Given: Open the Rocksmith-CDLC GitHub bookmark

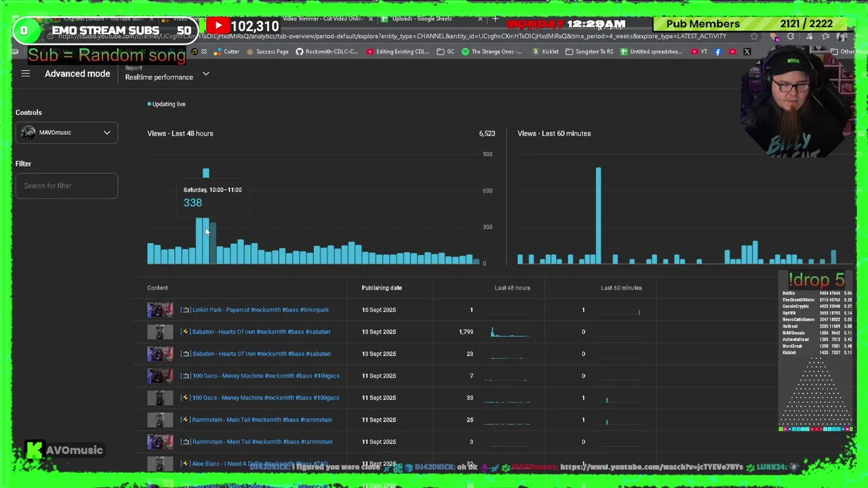Looking at the screenshot, I should tap(327, 52).
